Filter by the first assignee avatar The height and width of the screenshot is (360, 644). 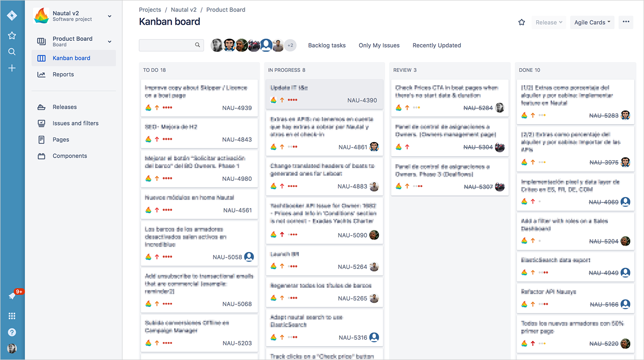(x=217, y=45)
